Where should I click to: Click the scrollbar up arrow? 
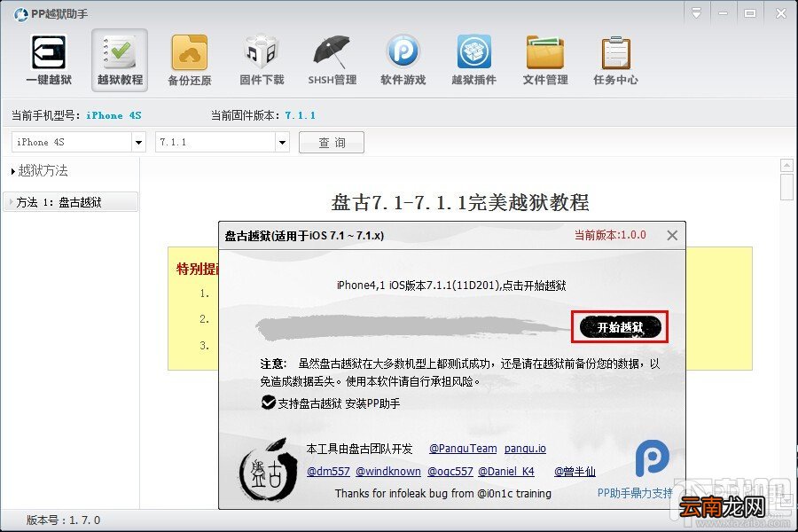[786, 165]
